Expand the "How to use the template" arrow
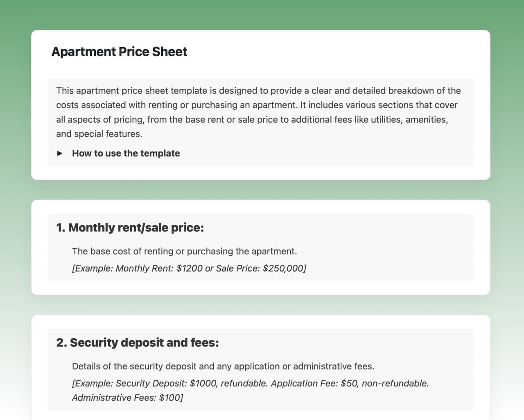 (x=60, y=153)
